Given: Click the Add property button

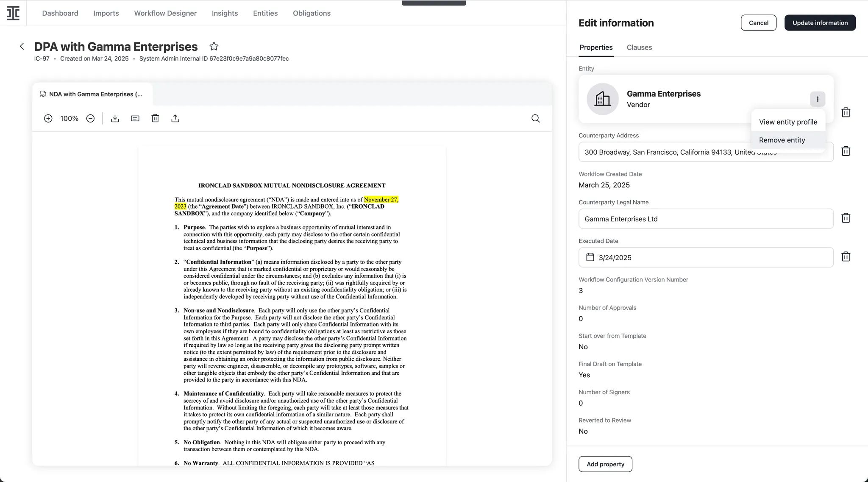Looking at the screenshot, I should [x=605, y=464].
